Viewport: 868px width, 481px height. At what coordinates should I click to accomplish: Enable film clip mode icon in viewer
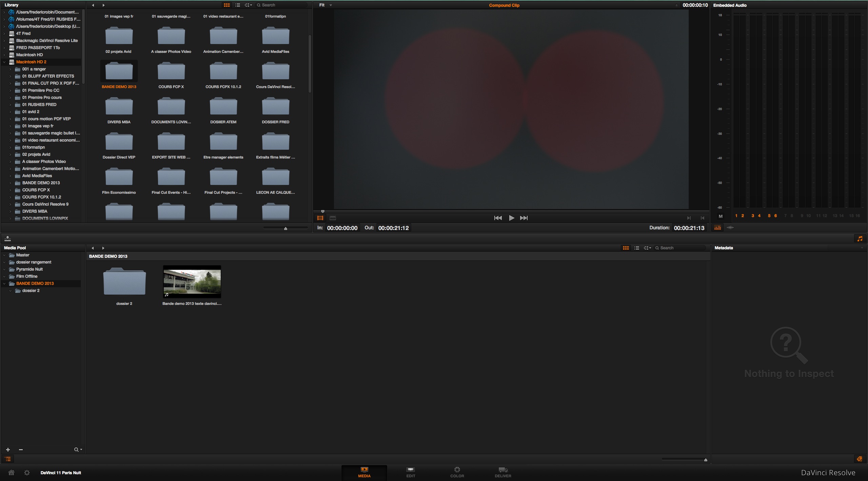tap(320, 218)
